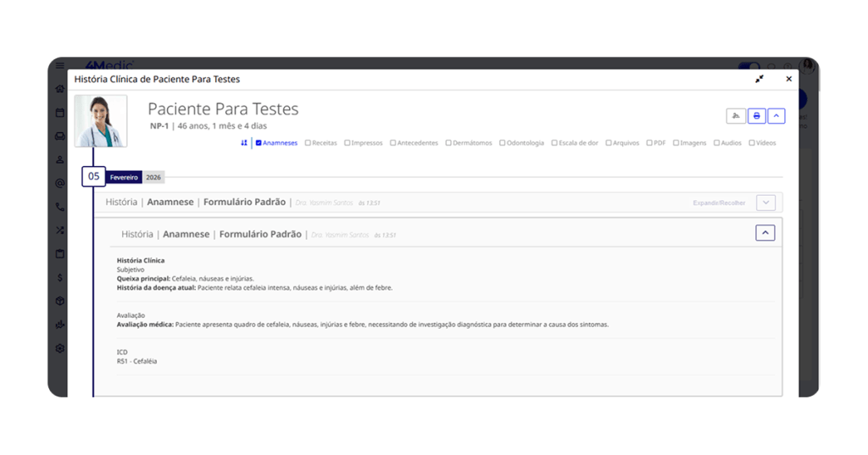Close the História Clínica dialog
The height and width of the screenshot is (455, 868).
(x=788, y=79)
